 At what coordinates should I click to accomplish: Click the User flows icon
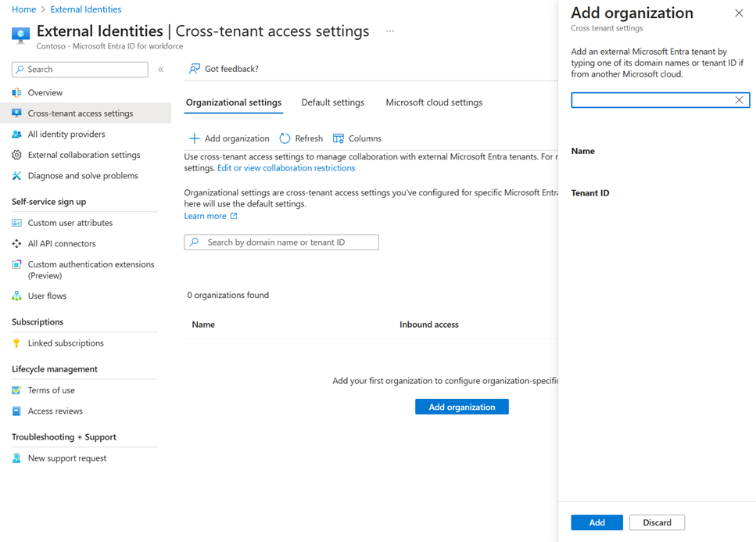coord(17,296)
